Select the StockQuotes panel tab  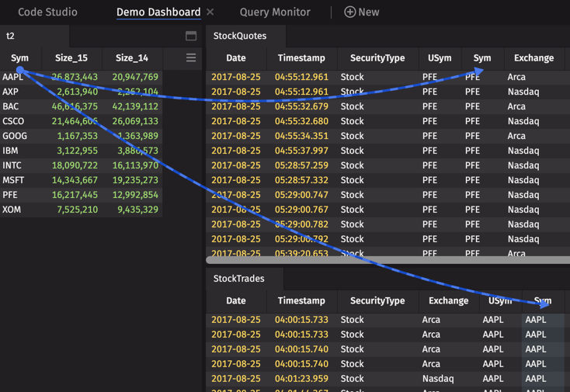click(240, 36)
